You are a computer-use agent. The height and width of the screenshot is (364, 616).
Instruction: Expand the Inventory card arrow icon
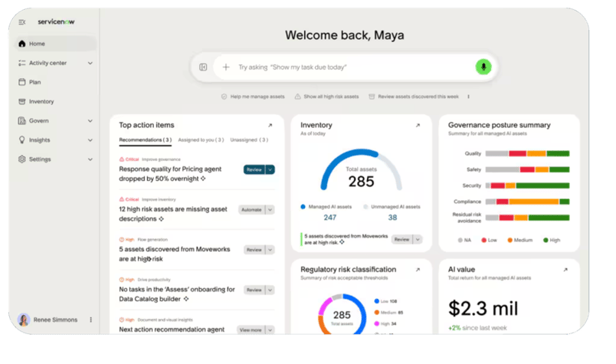tap(418, 126)
